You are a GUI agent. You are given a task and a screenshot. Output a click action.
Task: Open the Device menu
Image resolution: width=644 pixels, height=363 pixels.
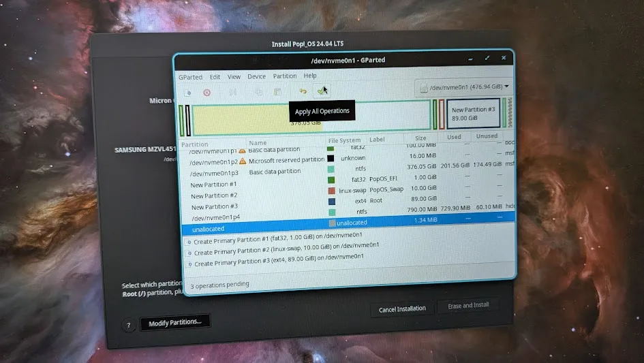[x=257, y=77]
